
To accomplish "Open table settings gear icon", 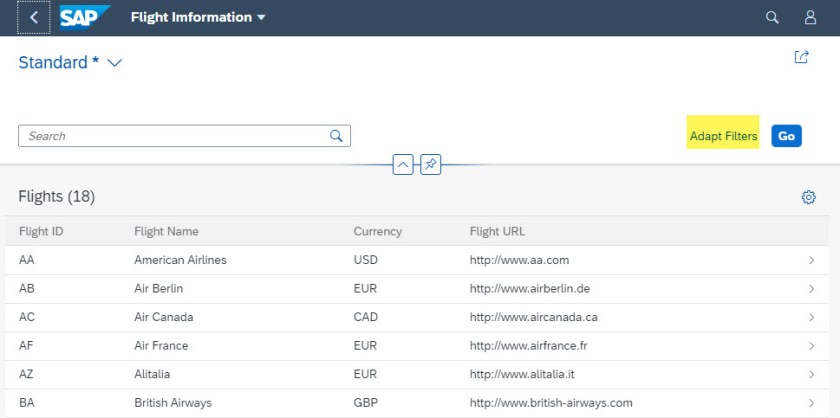I will pyautogui.click(x=809, y=197).
